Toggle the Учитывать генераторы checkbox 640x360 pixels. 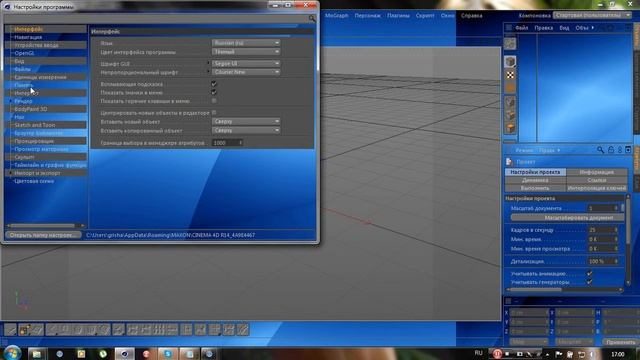click(589, 282)
